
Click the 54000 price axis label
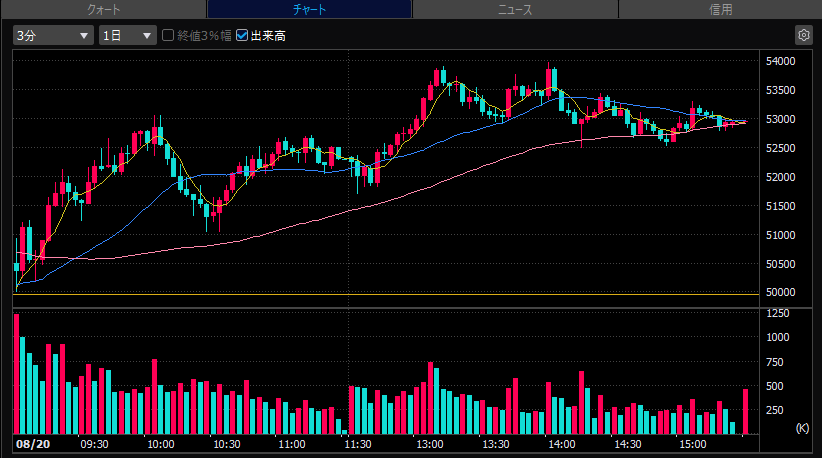click(780, 61)
